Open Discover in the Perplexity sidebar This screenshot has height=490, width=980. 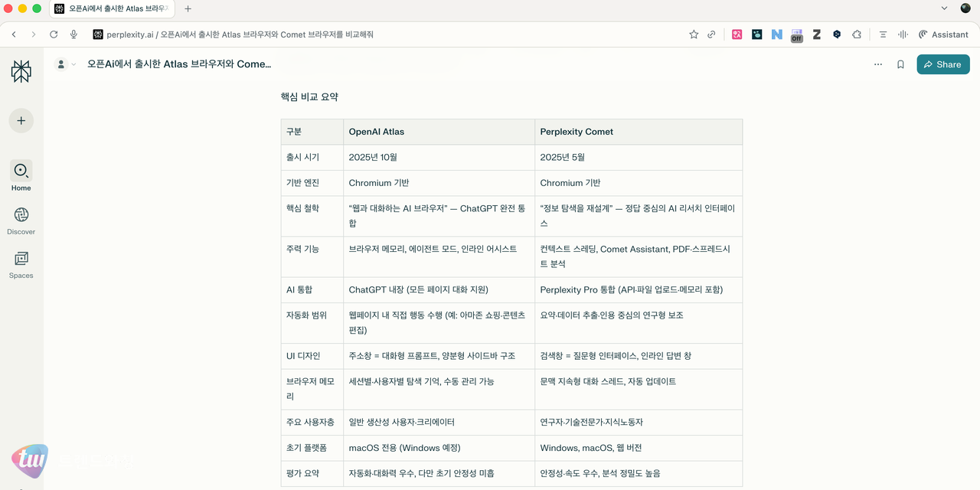pyautogui.click(x=21, y=220)
